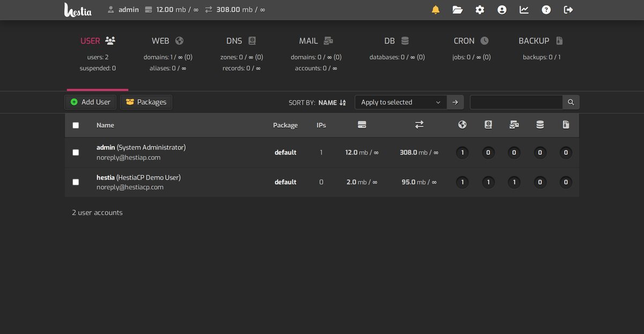Open the notifications bell icon
This screenshot has width=644, height=334.
(x=436, y=10)
